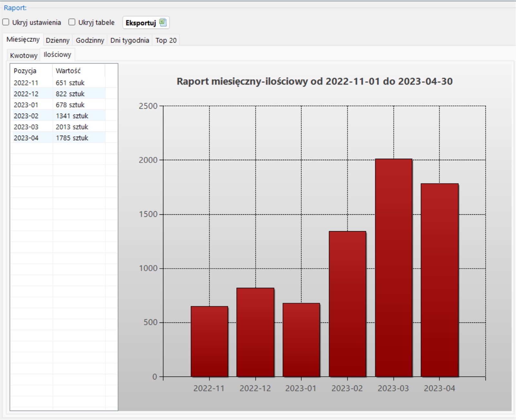Select the 2022-11 table row
Image resolution: width=516 pixels, height=420 pixels.
click(26, 83)
